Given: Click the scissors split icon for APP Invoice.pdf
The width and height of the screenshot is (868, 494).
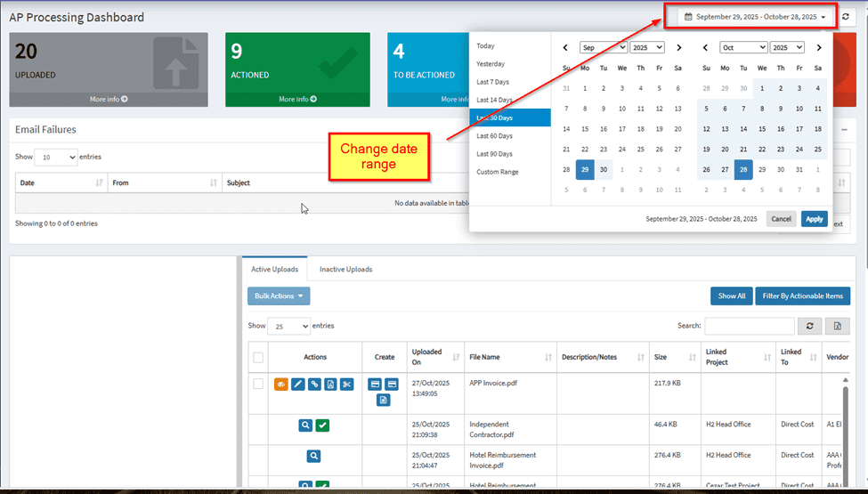Looking at the screenshot, I should click(x=346, y=384).
